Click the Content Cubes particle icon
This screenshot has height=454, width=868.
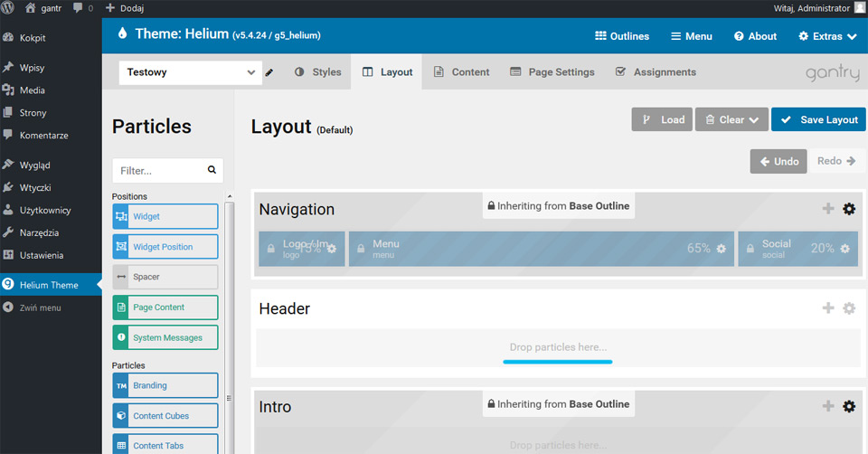tap(121, 416)
